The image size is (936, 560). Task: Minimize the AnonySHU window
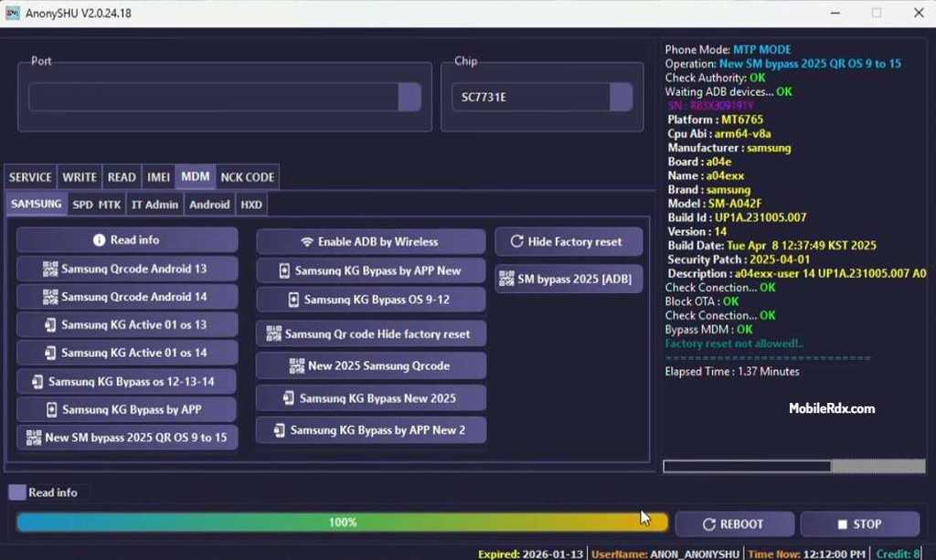[x=835, y=13]
